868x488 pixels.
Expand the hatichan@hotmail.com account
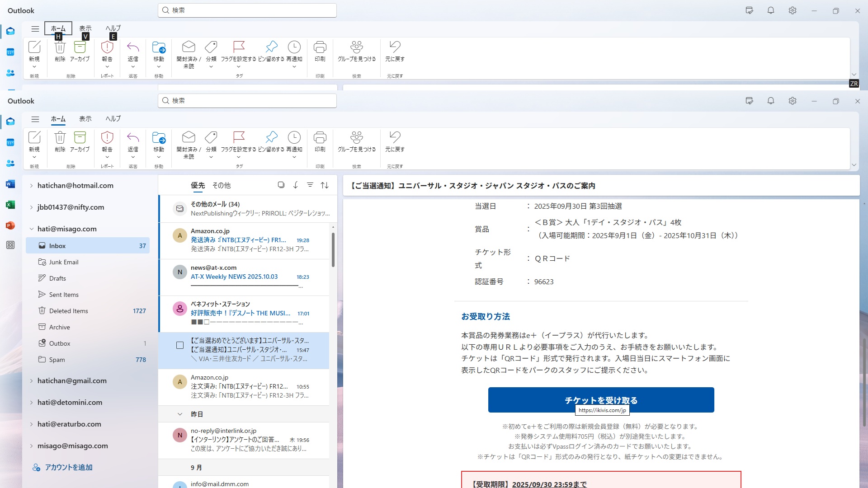click(x=31, y=186)
